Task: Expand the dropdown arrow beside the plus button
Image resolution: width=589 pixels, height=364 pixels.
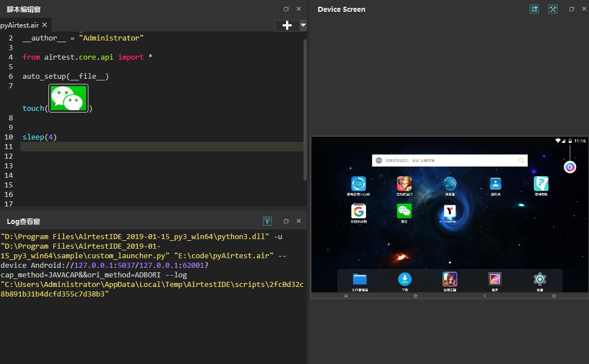Action: click(303, 25)
